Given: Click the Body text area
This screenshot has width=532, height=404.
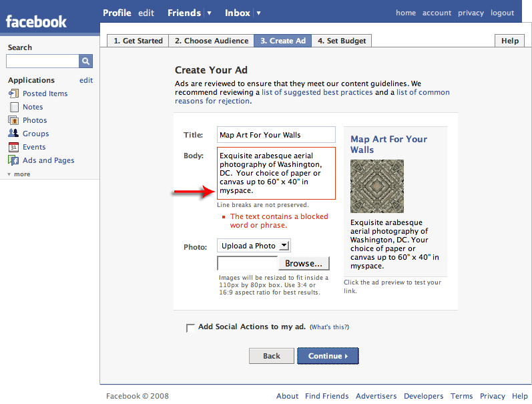Looking at the screenshot, I should (276, 173).
